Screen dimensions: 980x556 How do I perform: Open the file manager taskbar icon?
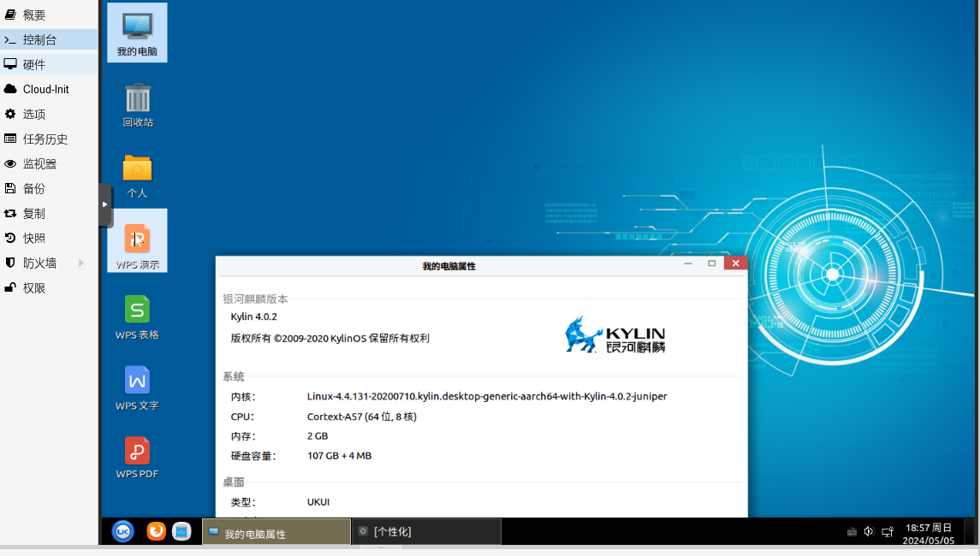(x=181, y=531)
